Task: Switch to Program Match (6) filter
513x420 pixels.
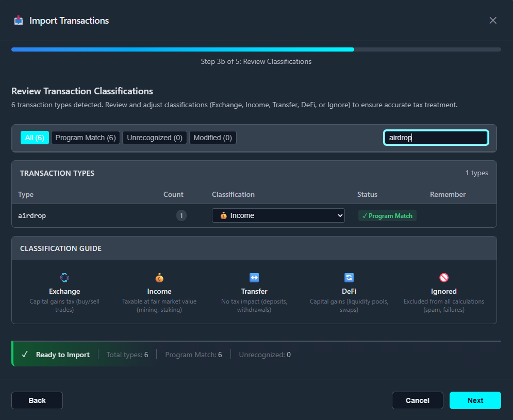Action: click(86, 138)
